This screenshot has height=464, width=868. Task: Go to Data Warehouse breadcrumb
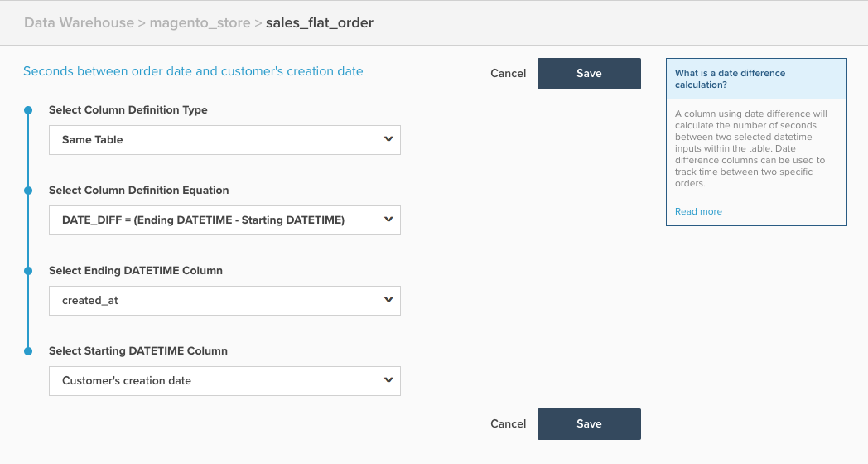coord(79,23)
